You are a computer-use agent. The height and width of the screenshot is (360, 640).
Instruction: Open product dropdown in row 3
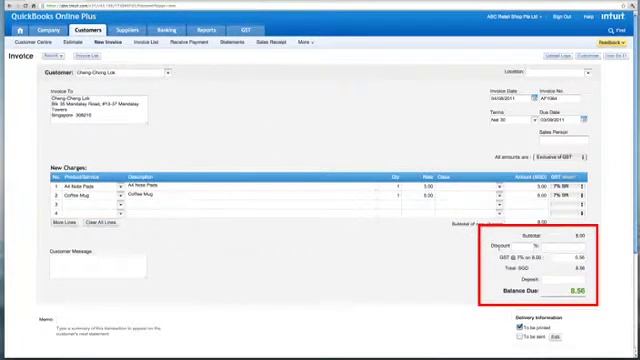[120, 204]
